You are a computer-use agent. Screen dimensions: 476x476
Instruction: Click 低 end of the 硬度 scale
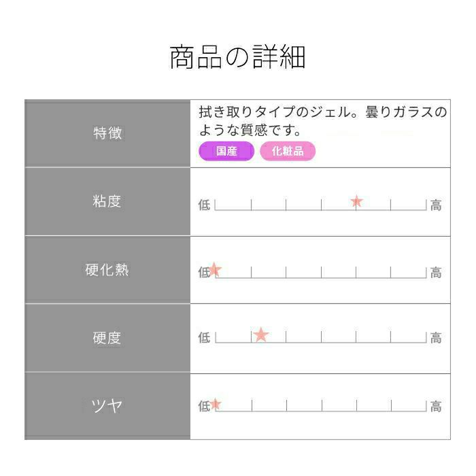(x=204, y=338)
